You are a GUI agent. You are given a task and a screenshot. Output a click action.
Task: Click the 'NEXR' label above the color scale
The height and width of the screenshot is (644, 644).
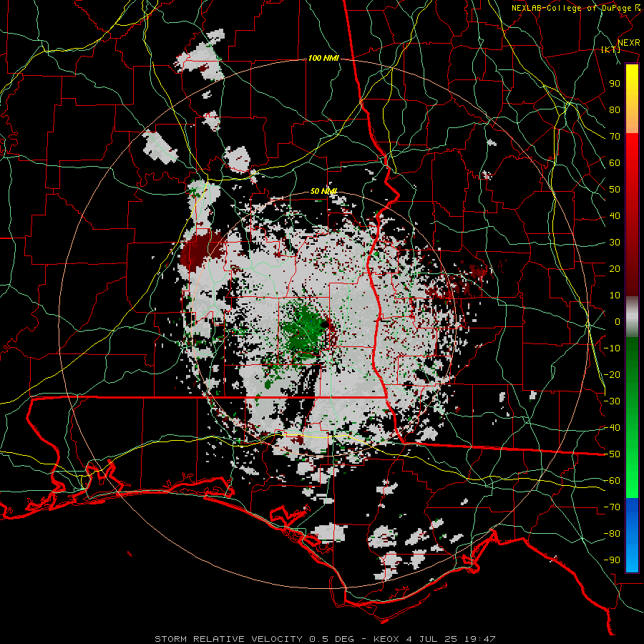point(629,43)
